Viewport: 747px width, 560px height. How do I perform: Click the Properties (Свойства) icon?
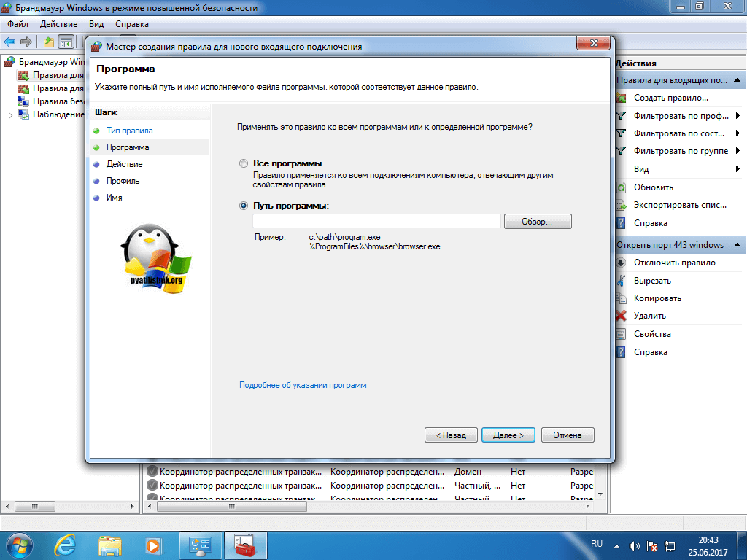[622, 334]
